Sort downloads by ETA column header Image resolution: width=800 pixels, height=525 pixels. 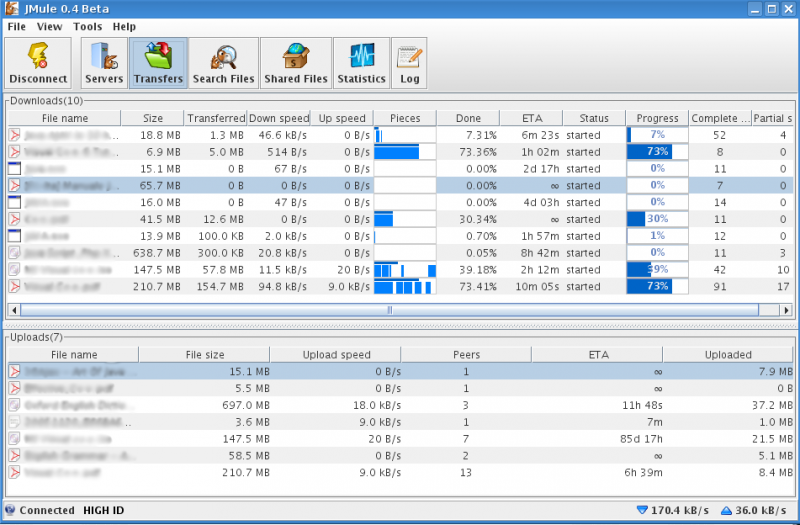tap(532, 118)
